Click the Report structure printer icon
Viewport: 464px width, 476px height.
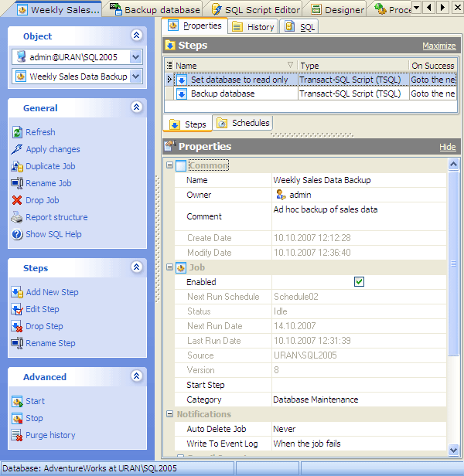pos(18,217)
